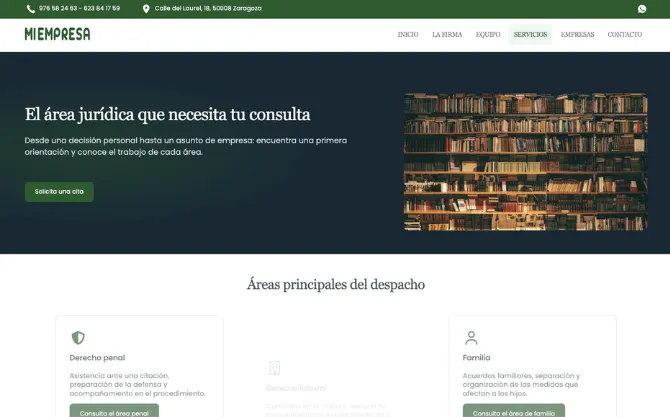Image resolution: width=670 pixels, height=417 pixels.
Task: Click heading Áreas principales del despacho
Action: [335, 285]
